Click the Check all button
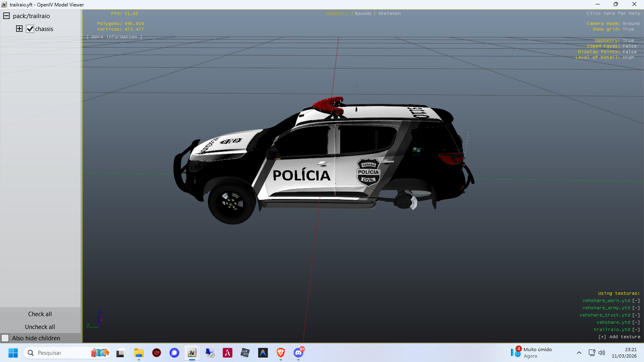The height and width of the screenshot is (362, 644). [x=40, y=314]
